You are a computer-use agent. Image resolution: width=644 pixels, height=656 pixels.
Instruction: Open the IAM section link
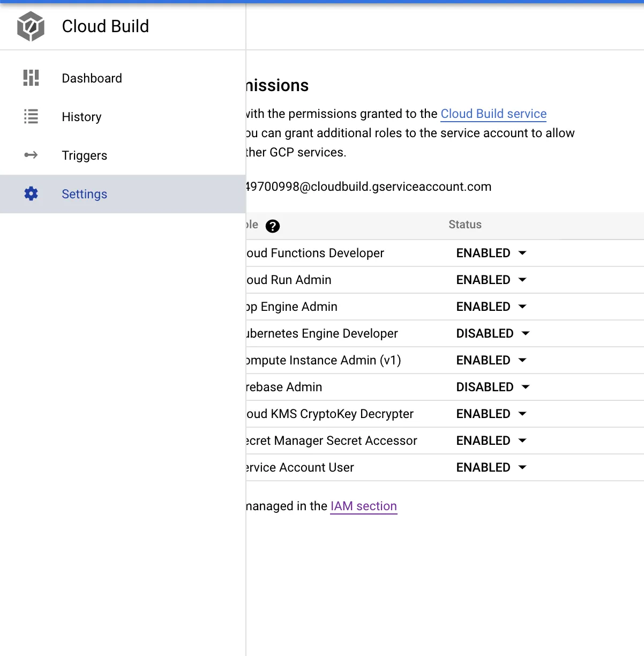click(x=363, y=506)
